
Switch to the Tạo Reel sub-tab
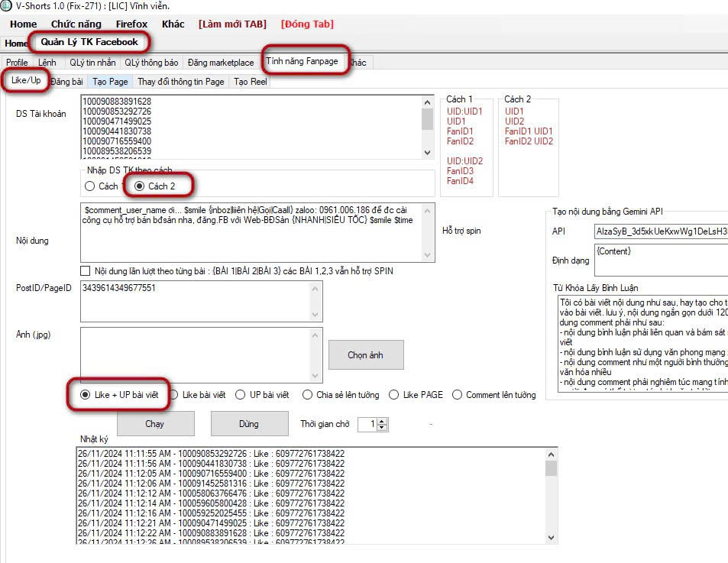[251, 82]
